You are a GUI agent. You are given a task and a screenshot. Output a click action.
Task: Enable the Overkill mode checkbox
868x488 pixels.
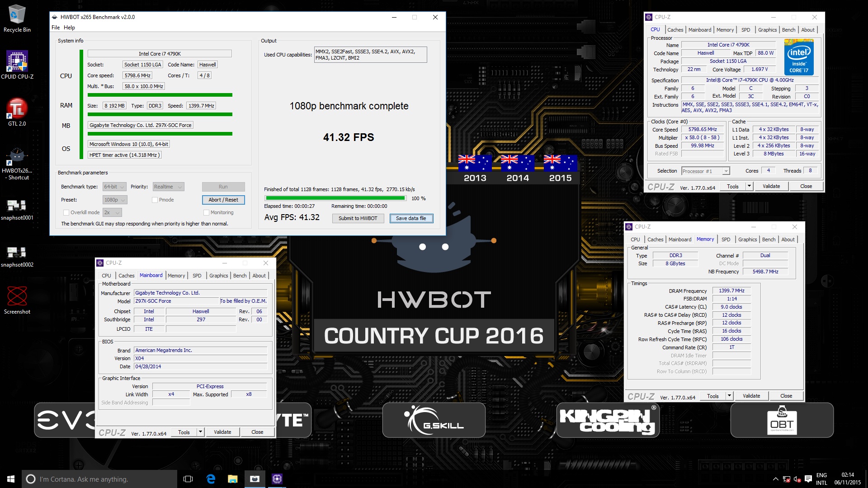tap(66, 212)
